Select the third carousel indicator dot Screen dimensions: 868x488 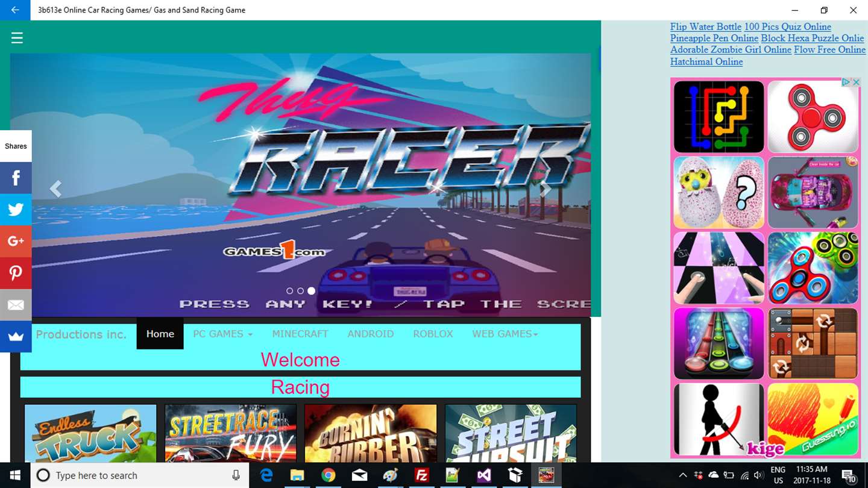(311, 291)
